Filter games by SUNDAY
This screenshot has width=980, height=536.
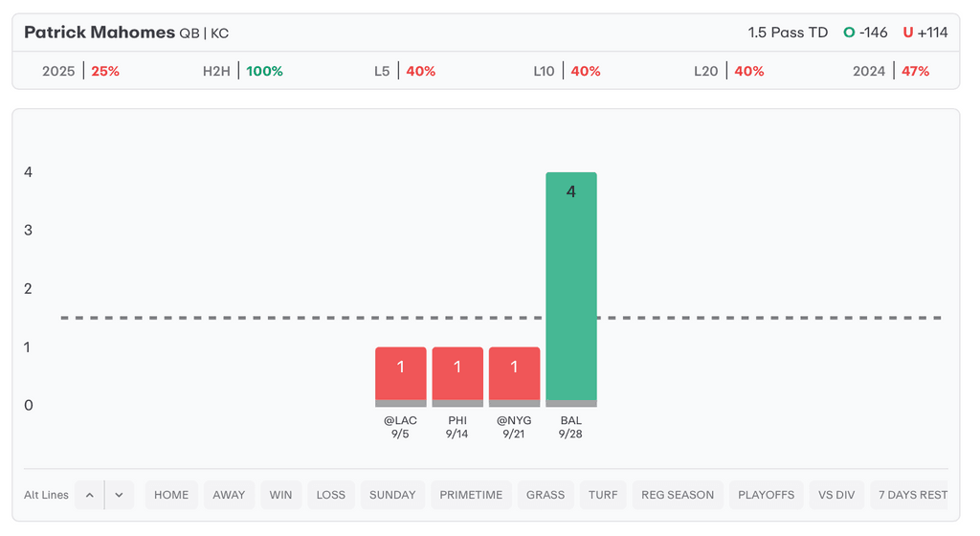click(392, 495)
